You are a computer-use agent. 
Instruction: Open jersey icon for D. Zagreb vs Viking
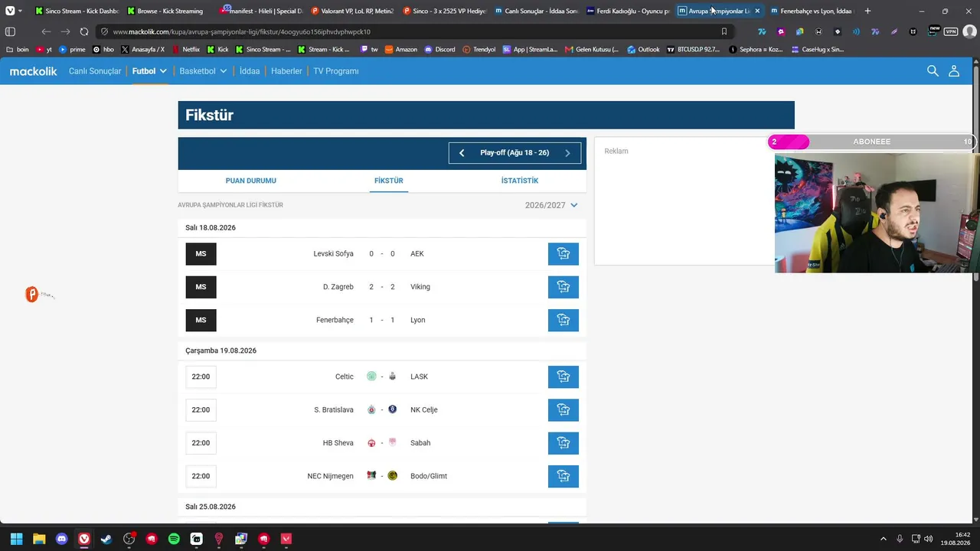click(x=563, y=287)
